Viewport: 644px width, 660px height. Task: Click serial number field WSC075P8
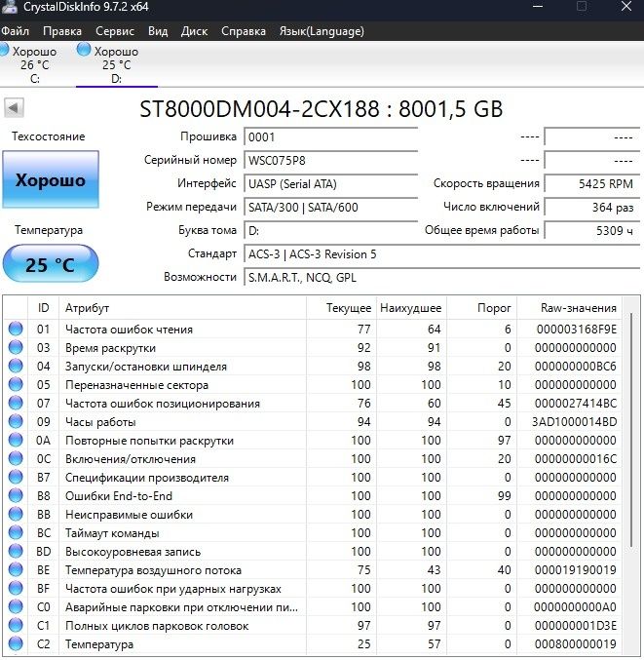click(330, 161)
